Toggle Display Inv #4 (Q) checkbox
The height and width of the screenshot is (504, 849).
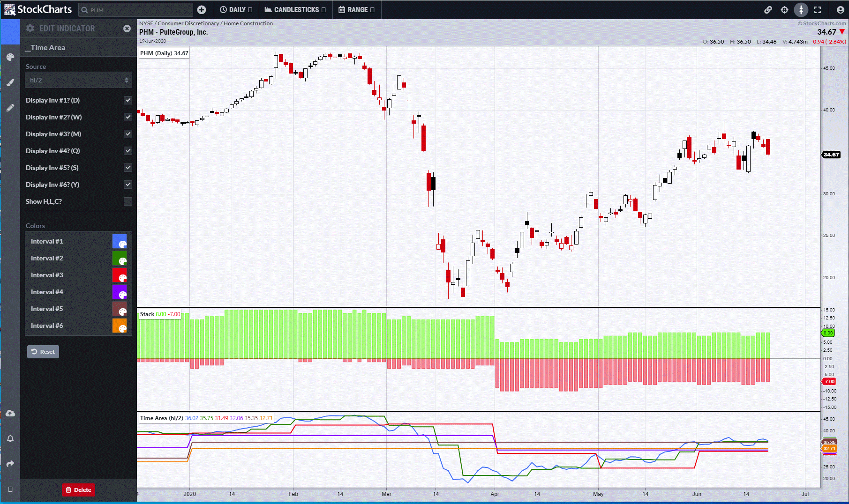pos(128,151)
